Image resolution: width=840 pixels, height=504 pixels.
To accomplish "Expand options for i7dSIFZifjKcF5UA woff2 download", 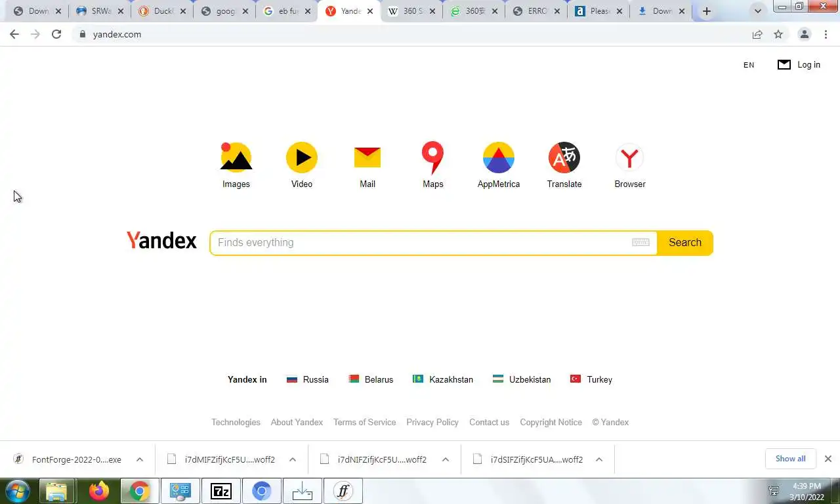I will point(599,459).
